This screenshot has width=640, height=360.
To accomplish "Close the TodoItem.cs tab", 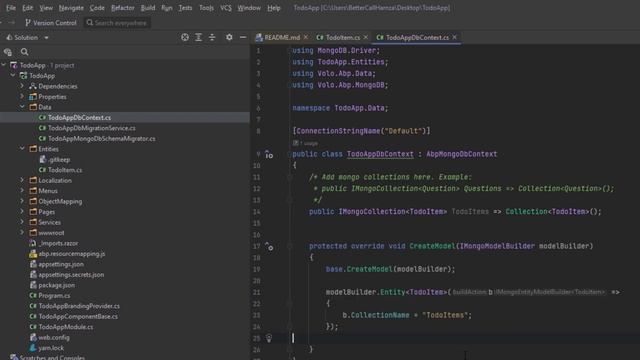I will click(366, 37).
